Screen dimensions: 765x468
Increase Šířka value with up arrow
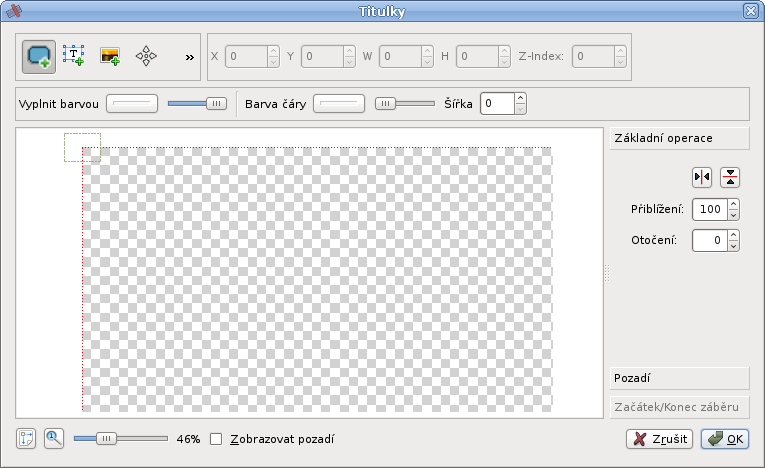coord(521,98)
